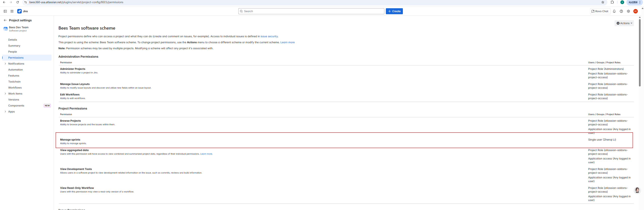The width and height of the screenshot is (644, 210).
Task: Collapse sidebar with panel toggle icon
Action: tap(5, 11)
